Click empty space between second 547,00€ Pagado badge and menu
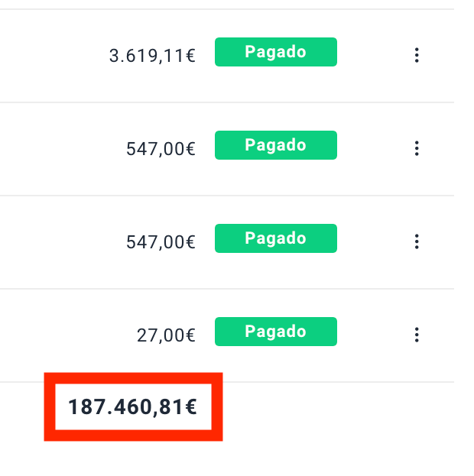Image resolution: width=474 pixels, height=476 pixels. [375, 241]
